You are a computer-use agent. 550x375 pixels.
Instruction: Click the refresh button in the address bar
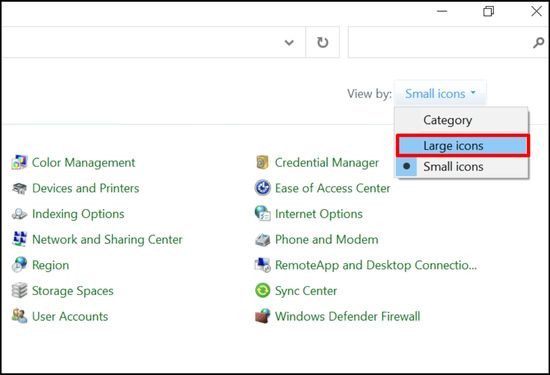(322, 42)
